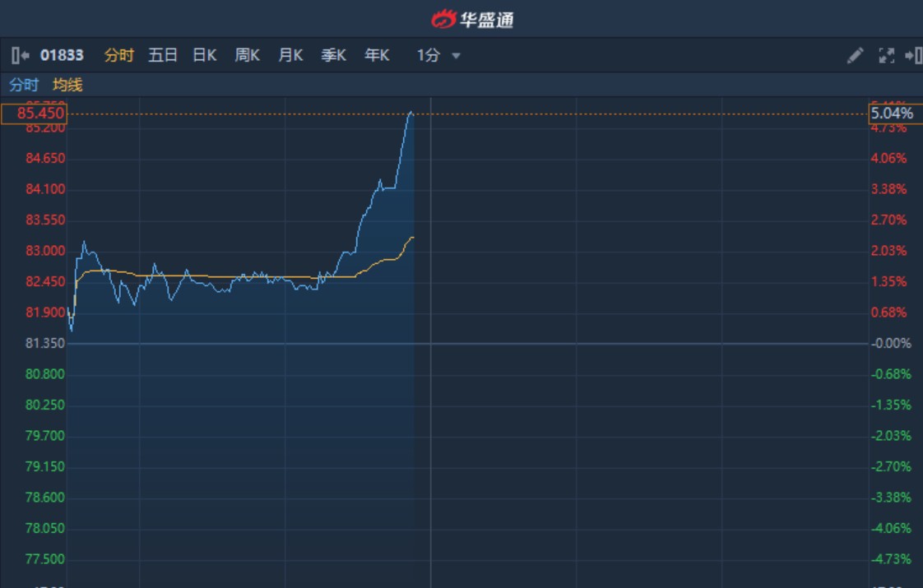This screenshot has height=588, width=923.
Task: Switch to the 五日 chart tab
Action: tap(162, 55)
